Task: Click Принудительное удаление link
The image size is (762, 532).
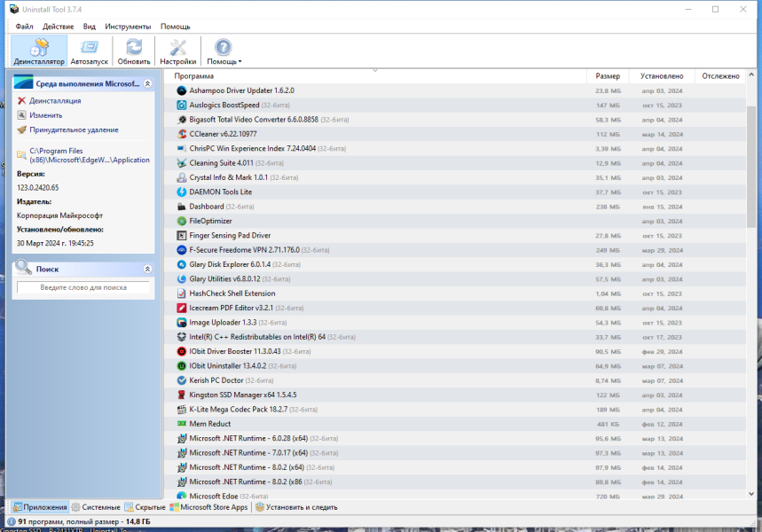Action: (x=74, y=129)
